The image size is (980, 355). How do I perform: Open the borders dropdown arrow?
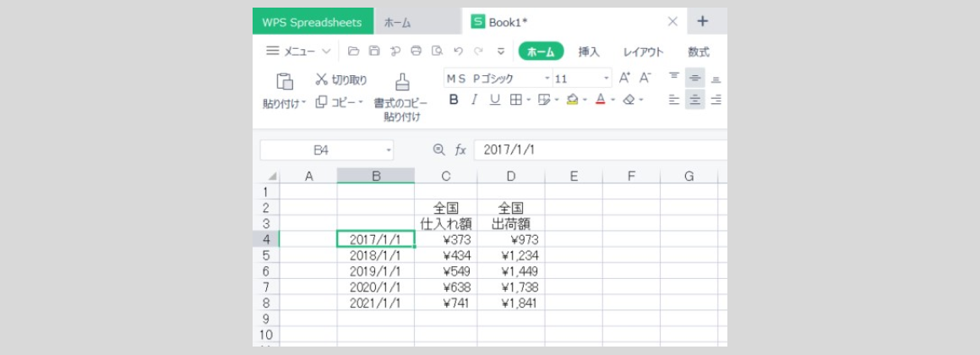[528, 100]
